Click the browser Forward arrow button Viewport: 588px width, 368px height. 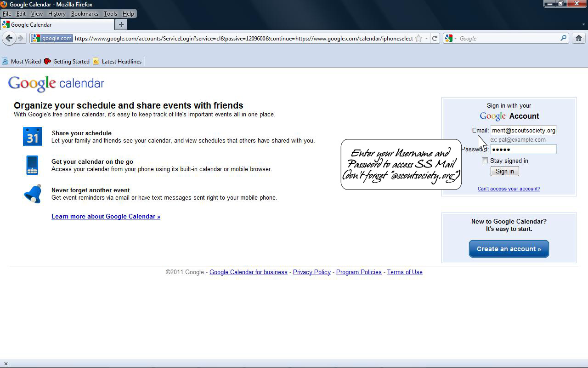coord(20,38)
